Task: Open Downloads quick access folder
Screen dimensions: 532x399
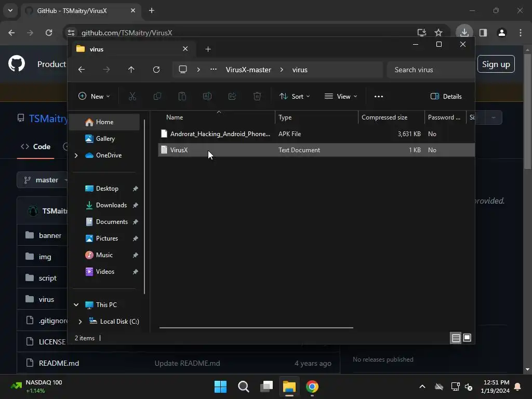Action: [x=104, y=205]
